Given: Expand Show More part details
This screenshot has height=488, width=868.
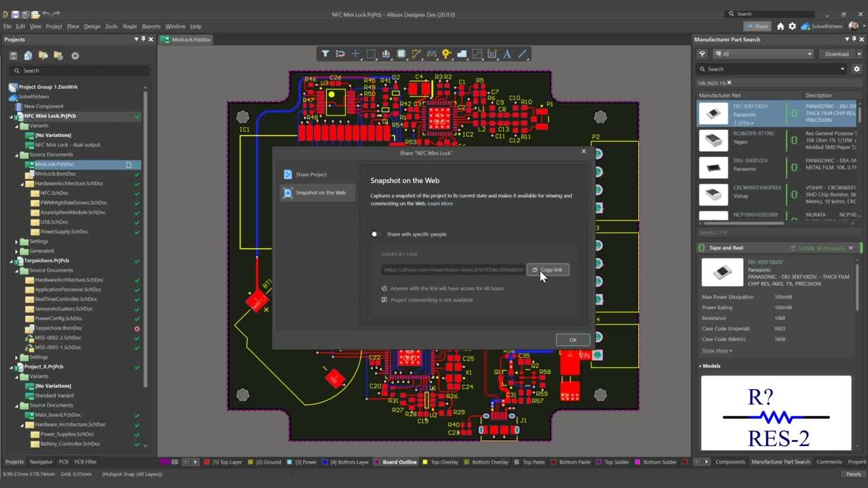Looking at the screenshot, I should (x=717, y=350).
